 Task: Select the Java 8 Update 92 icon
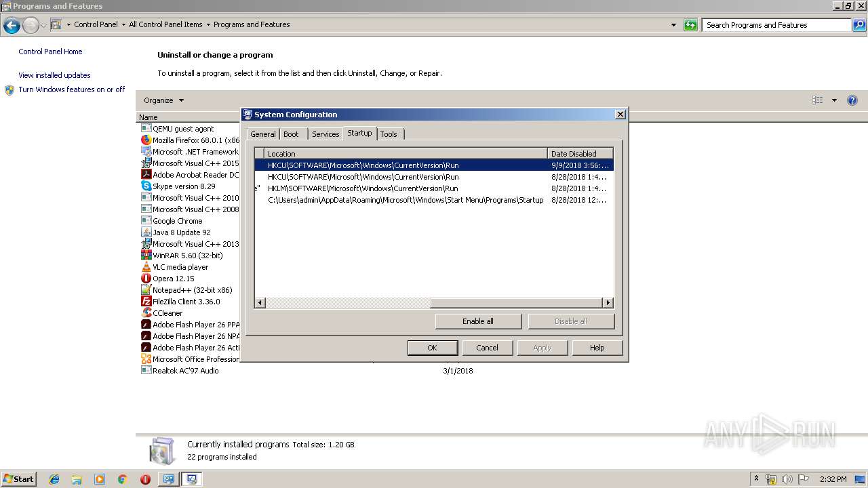146,232
